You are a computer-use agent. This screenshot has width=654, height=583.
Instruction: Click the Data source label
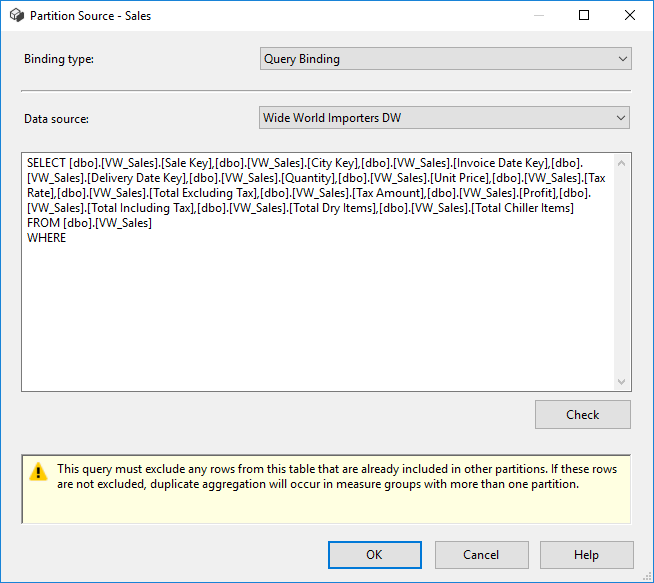coord(57,119)
